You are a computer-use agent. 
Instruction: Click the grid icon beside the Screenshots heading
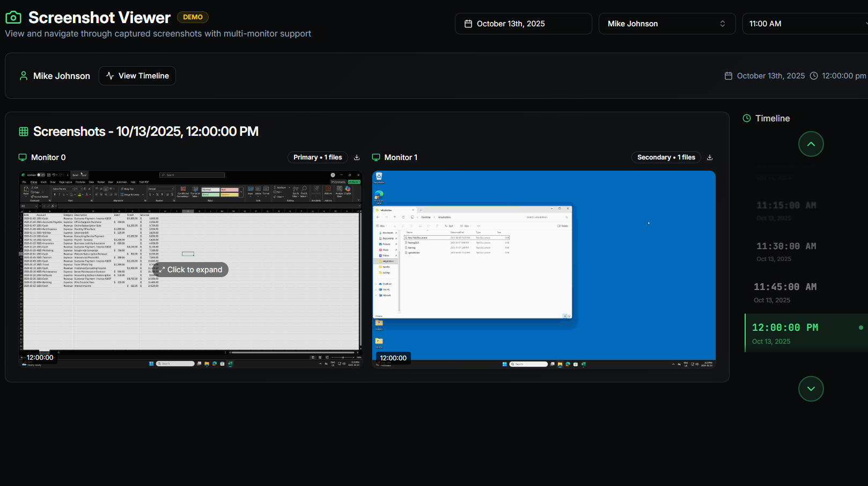(x=23, y=131)
